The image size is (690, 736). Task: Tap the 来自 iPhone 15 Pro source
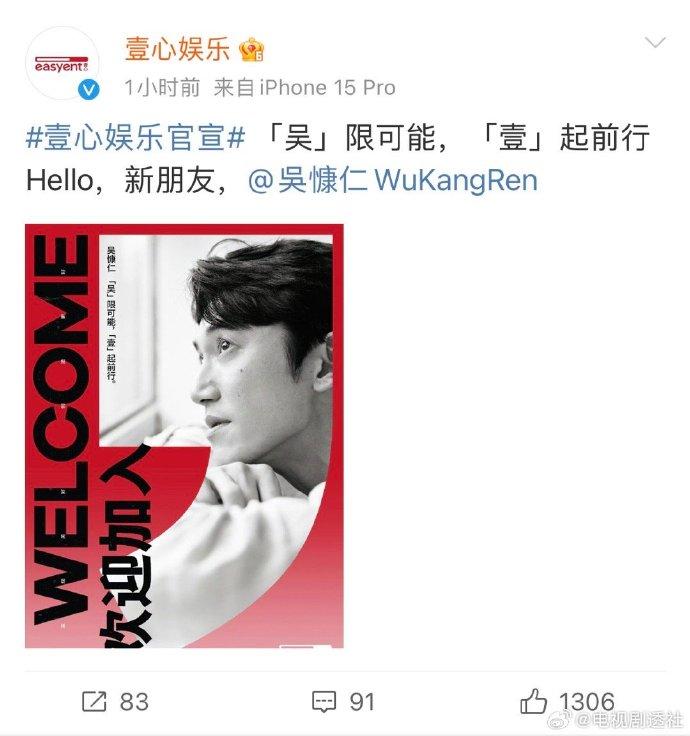305,88
